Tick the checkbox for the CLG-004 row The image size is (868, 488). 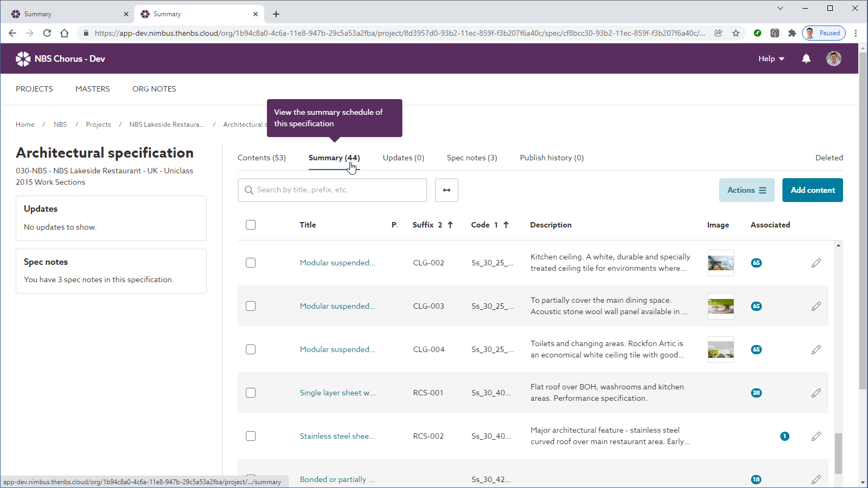point(251,349)
